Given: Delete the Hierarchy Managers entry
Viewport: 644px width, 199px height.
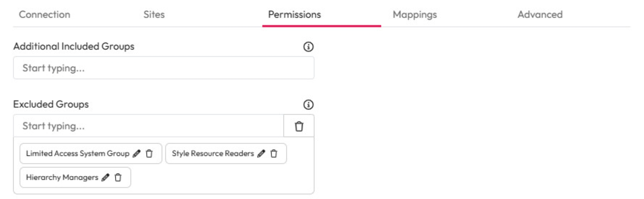Looking at the screenshot, I should tap(118, 178).
